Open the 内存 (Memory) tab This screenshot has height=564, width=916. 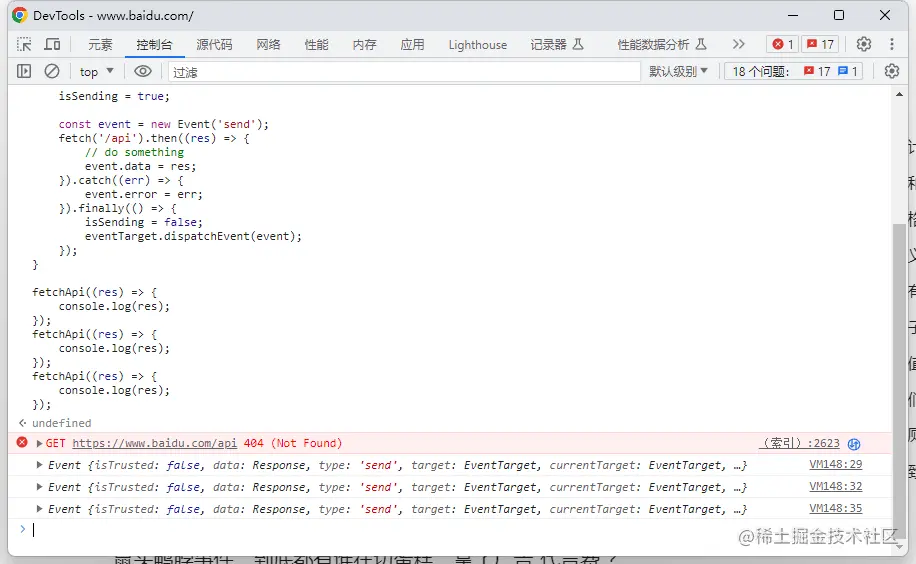coord(365,44)
